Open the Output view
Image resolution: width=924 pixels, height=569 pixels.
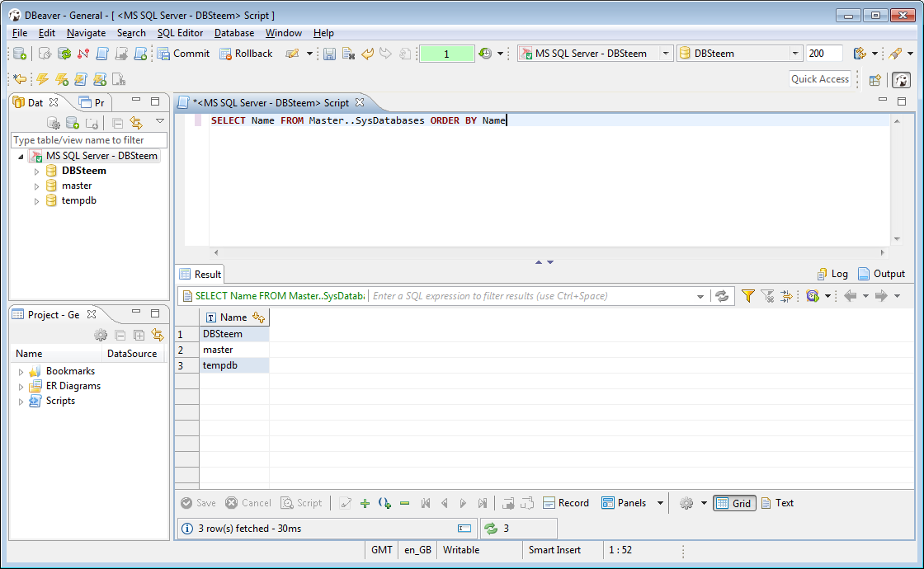[x=882, y=274]
